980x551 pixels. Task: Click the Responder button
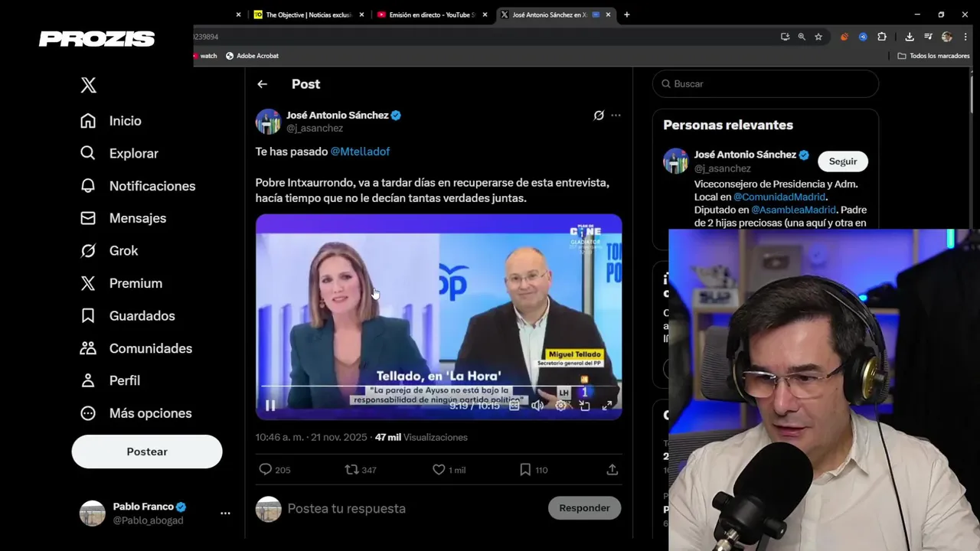(584, 508)
